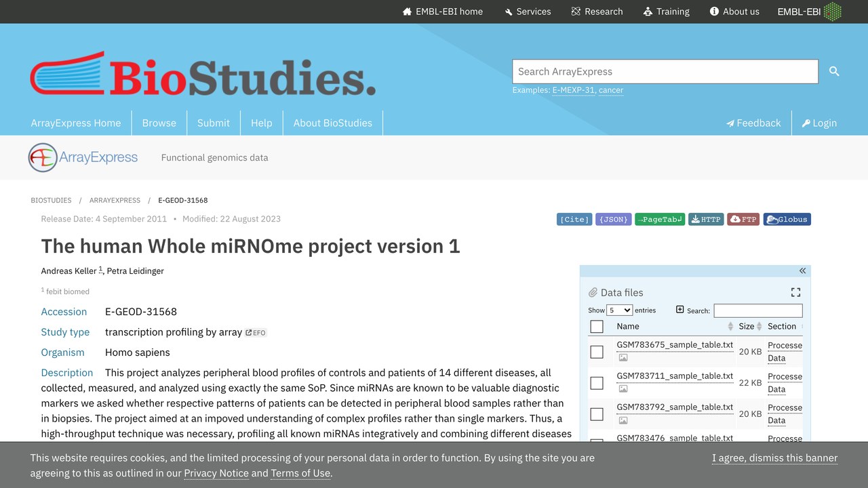
Task: Open About BioStudies menu item
Action: (333, 123)
